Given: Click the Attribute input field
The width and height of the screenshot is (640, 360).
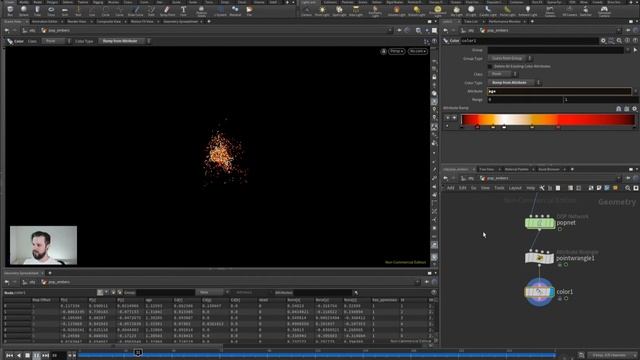Looking at the screenshot, I should pos(559,91).
